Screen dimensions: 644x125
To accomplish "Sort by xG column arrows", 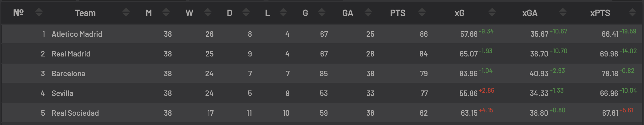I will point(492,12).
